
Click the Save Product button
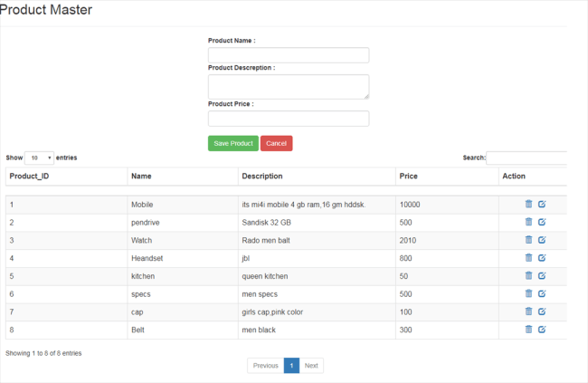(233, 143)
